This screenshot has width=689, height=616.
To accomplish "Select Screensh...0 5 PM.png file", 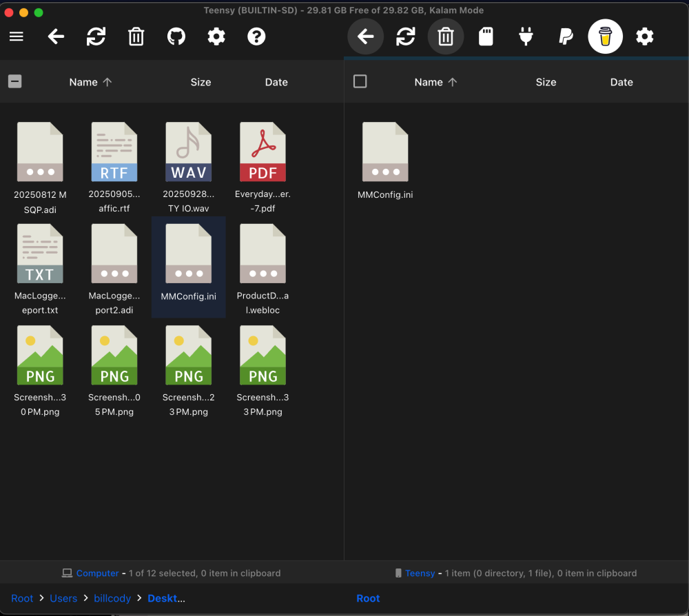I will click(114, 371).
